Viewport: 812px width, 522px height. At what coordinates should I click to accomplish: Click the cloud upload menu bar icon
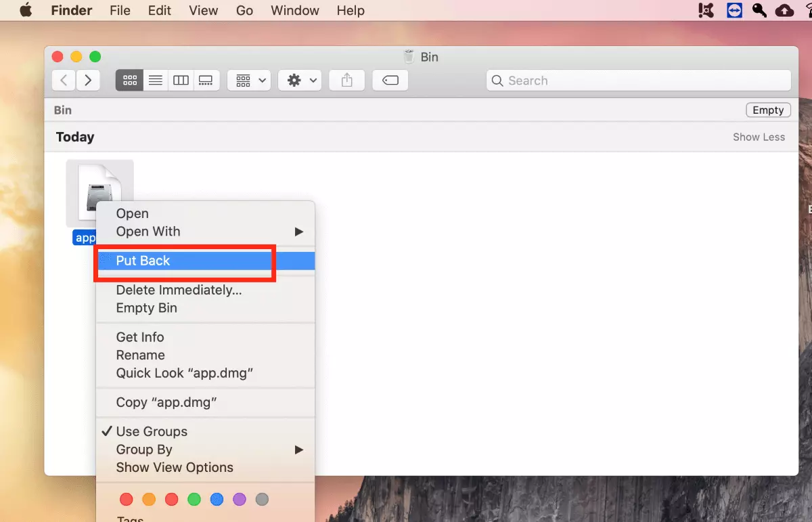pyautogui.click(x=784, y=10)
